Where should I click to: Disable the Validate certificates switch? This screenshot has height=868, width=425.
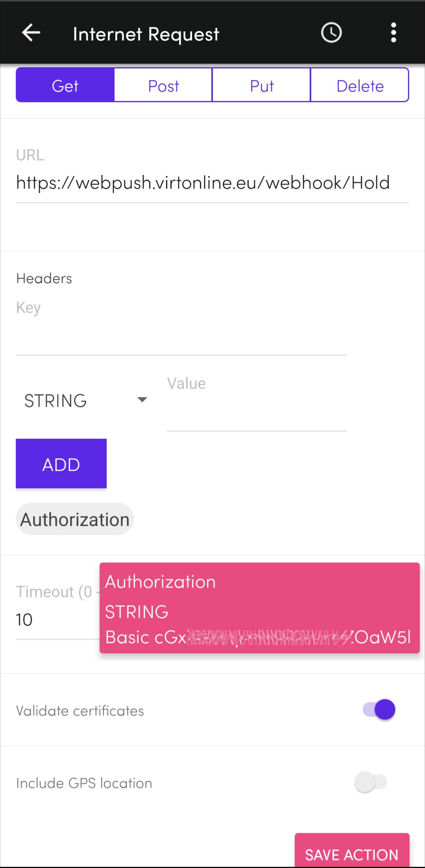379,710
